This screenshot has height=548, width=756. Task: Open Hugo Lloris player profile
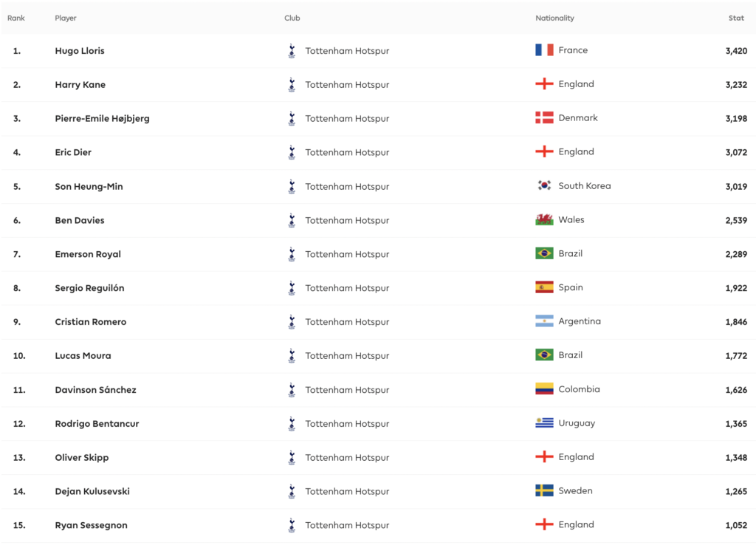80,51
